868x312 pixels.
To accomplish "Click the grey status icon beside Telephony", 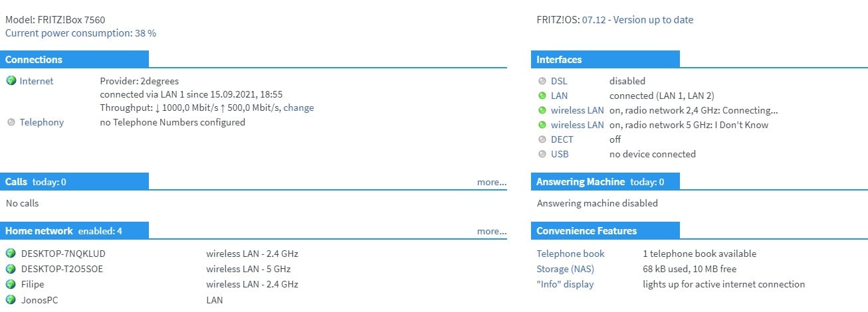I will pos(11,123).
